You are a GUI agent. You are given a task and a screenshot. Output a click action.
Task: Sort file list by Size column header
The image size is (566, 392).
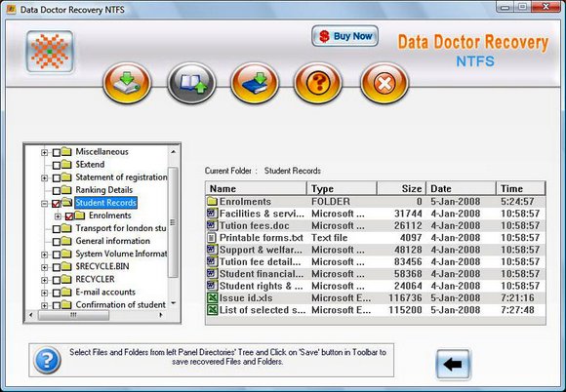click(x=401, y=188)
